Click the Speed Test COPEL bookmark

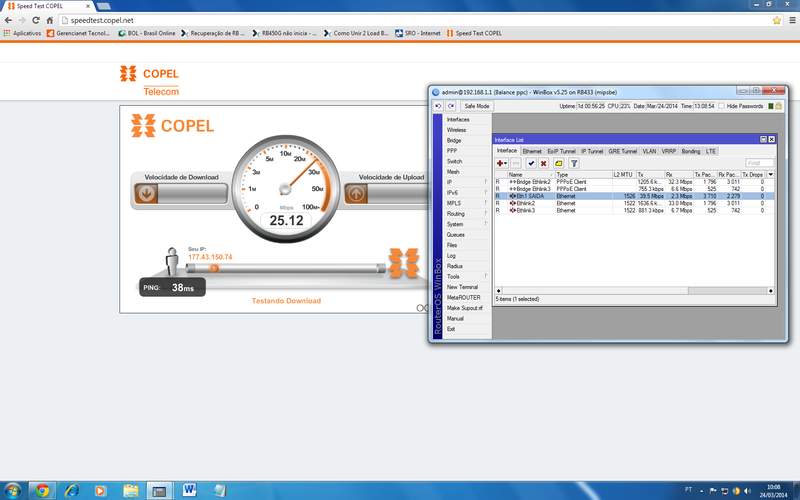click(x=474, y=33)
